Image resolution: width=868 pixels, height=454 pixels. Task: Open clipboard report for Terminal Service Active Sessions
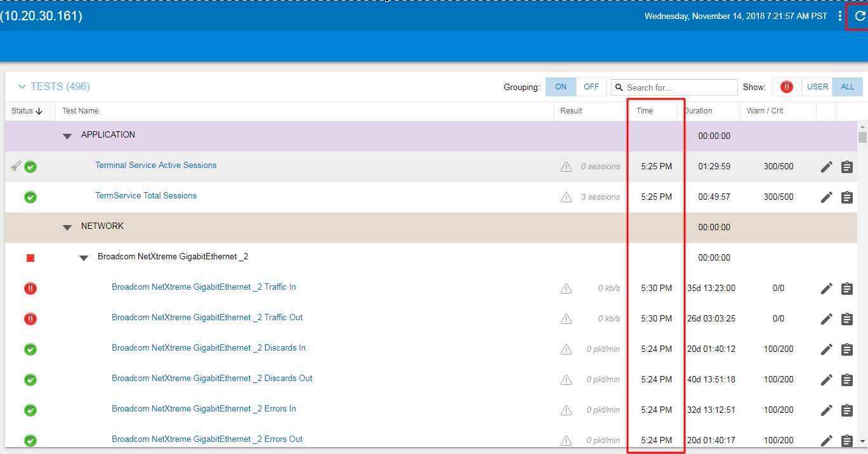[x=846, y=167]
